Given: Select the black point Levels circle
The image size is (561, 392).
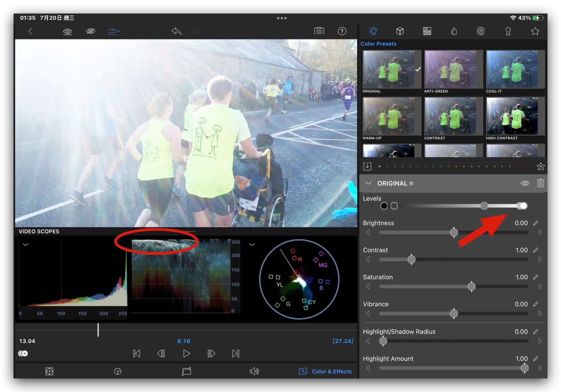Looking at the screenshot, I should [x=384, y=206].
